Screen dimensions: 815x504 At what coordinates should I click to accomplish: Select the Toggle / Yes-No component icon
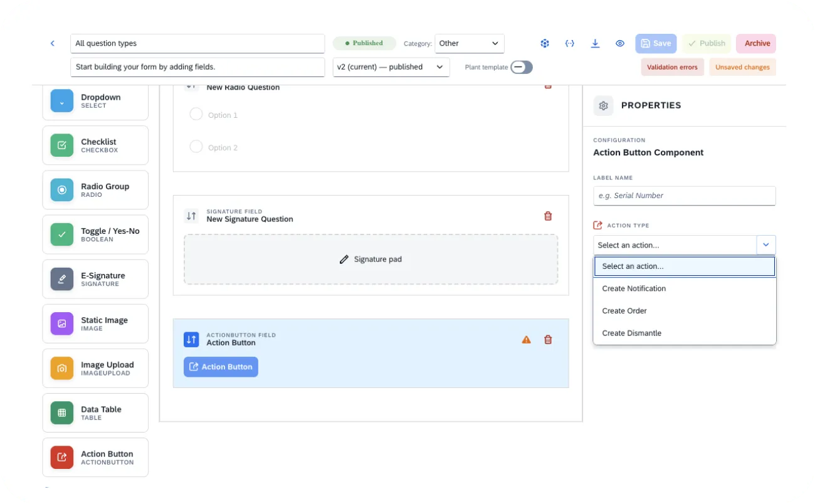click(x=62, y=234)
